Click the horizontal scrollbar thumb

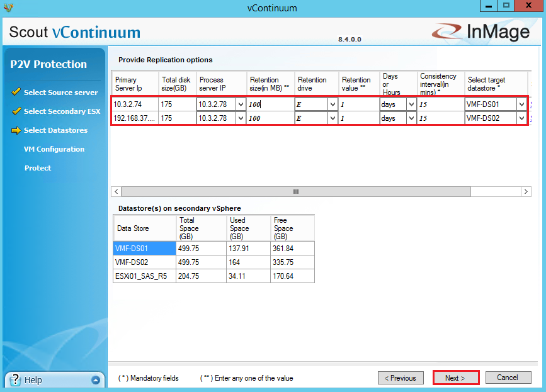[296, 191]
